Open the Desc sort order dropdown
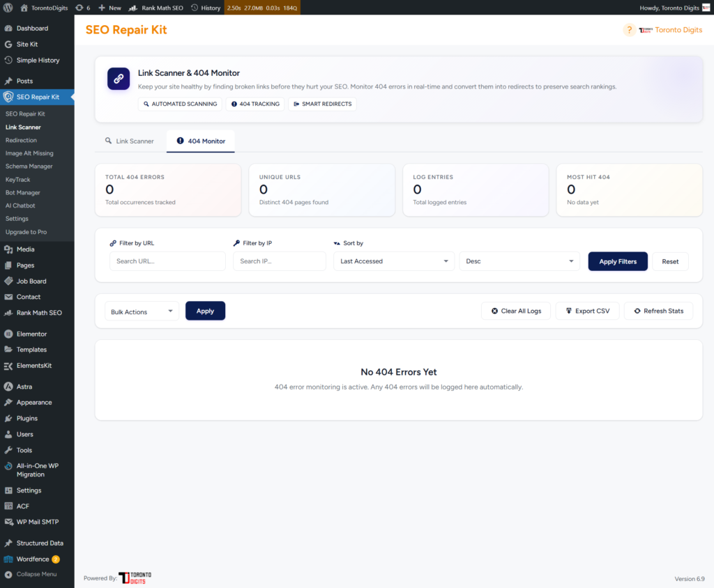The image size is (714, 588). tap(519, 261)
